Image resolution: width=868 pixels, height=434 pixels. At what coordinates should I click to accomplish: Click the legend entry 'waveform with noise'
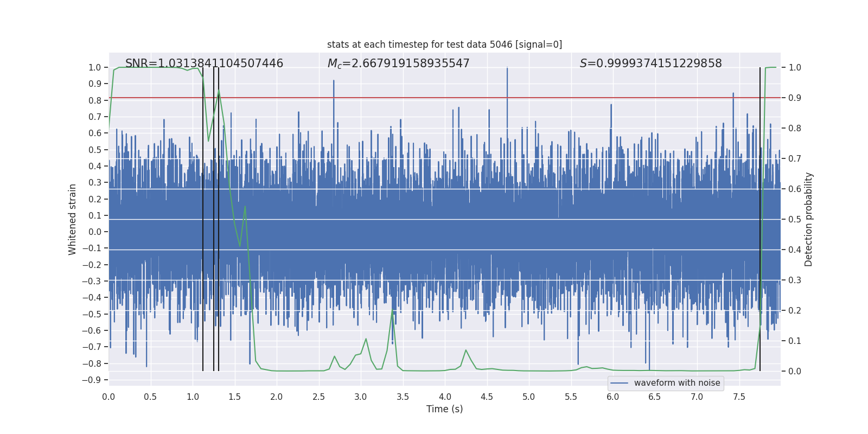pos(677,383)
